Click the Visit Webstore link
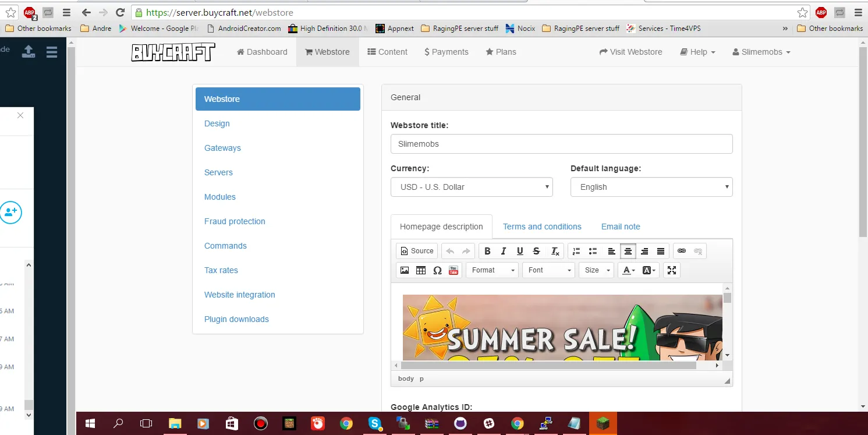 click(x=630, y=52)
